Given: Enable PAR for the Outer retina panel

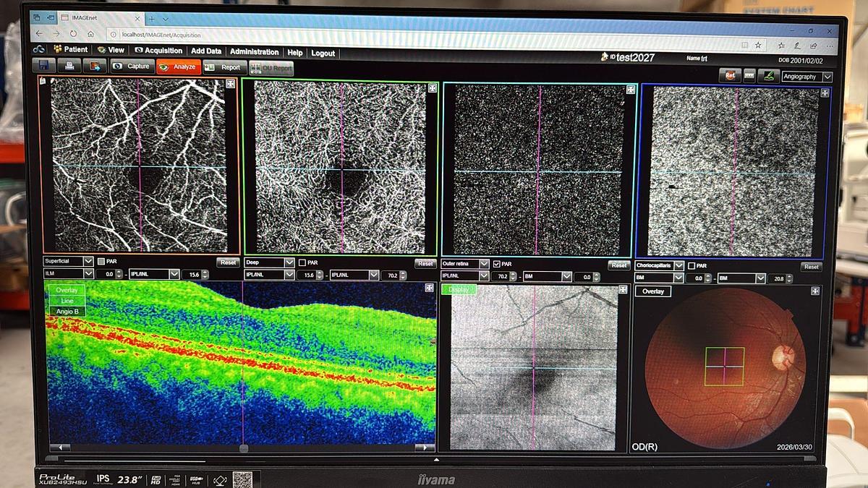Looking at the screenshot, I should [496, 262].
